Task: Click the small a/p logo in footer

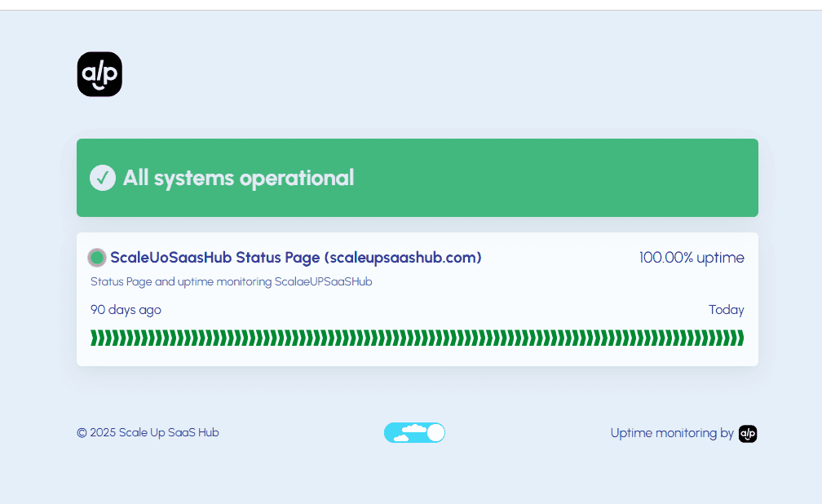Action: click(748, 433)
